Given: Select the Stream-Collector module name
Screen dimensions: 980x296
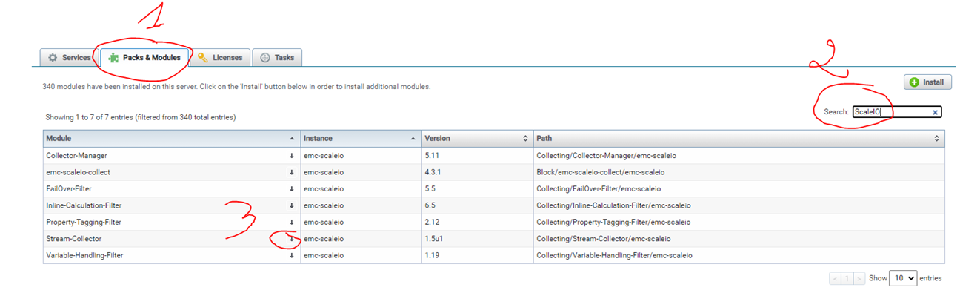Looking at the screenshot, I should [73, 239].
